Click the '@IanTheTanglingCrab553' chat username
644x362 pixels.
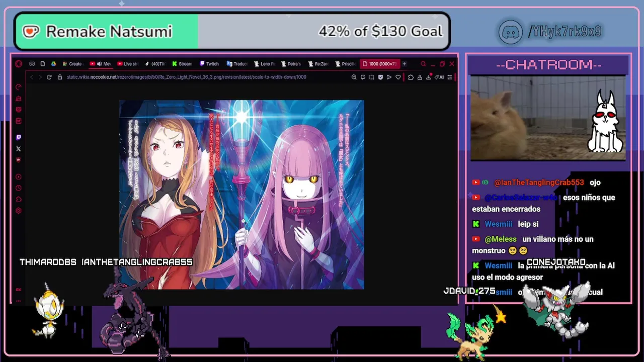pos(539,183)
